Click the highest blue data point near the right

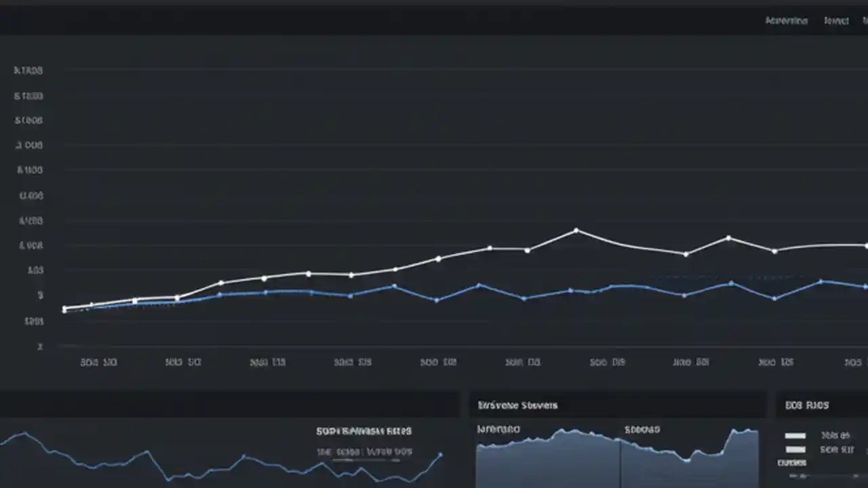coord(821,281)
